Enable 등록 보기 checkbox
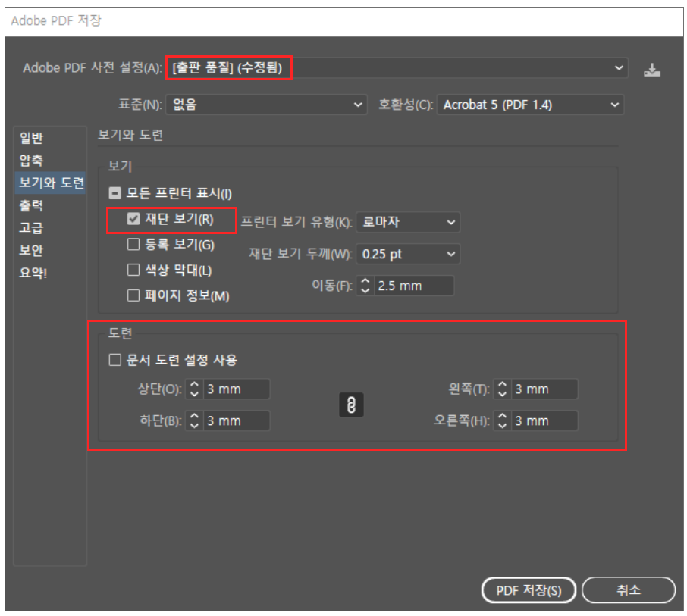This screenshot has width=687, height=616. [x=133, y=244]
